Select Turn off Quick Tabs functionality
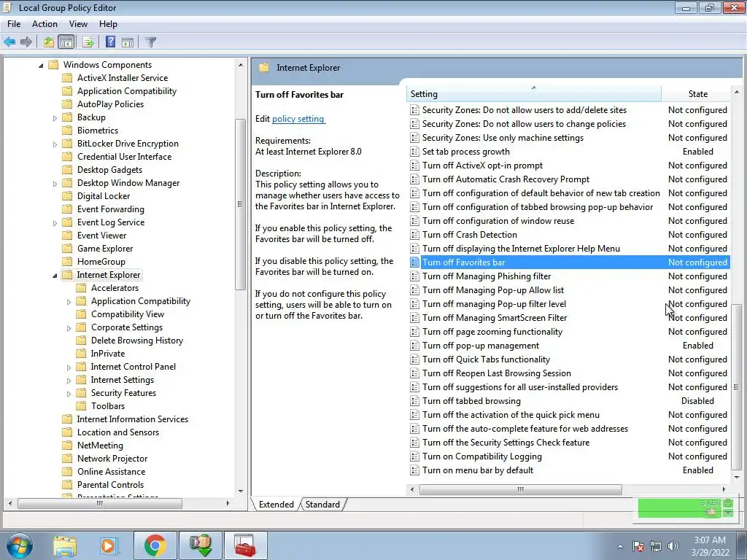 click(x=569, y=359)
